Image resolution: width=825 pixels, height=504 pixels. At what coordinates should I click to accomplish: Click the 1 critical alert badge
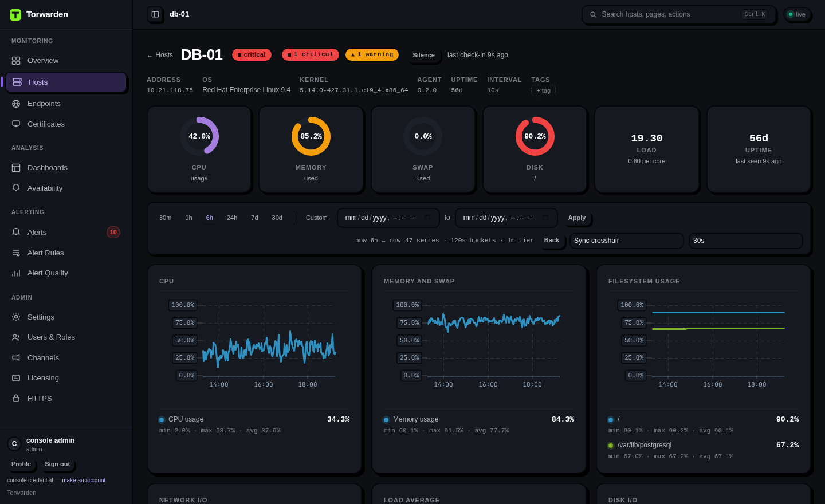pos(311,54)
